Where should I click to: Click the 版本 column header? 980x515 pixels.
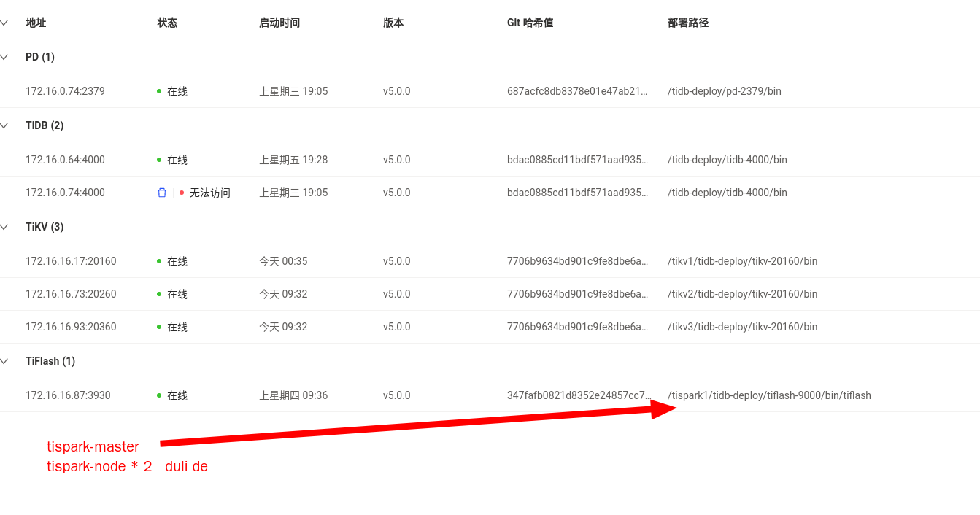coord(393,23)
